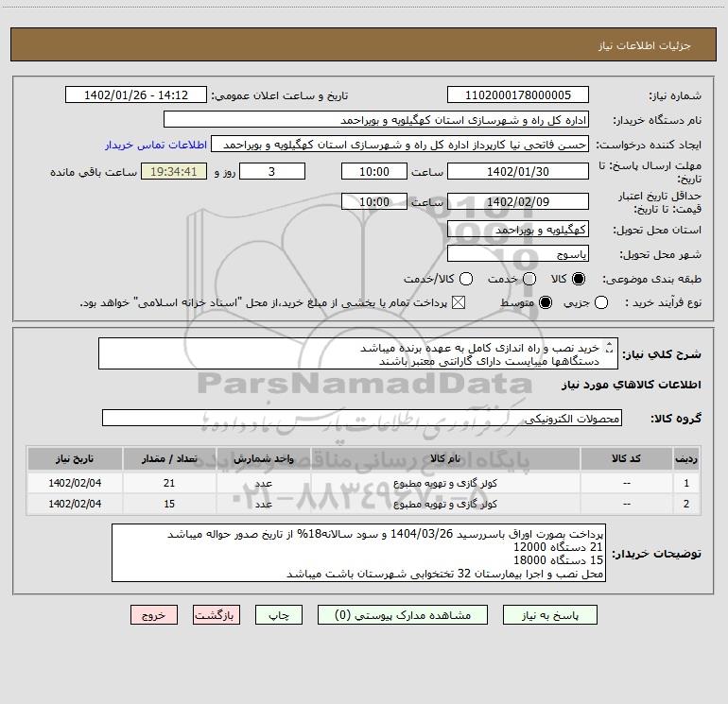Click the نام کالا column header
Viewport: 728px width, 704px height.
445,458
